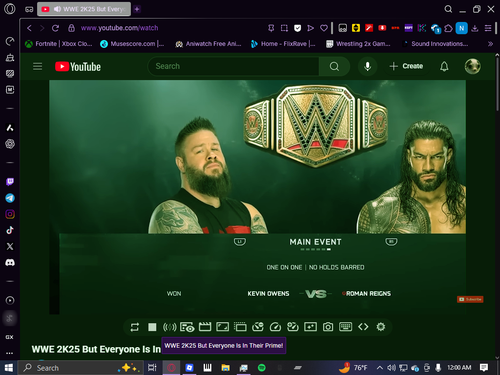The height and width of the screenshot is (375, 500).
Task: Open the address bar pin icon
Action: (x=271, y=28)
